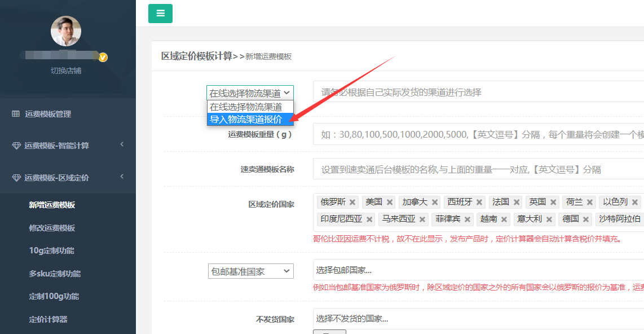This screenshot has width=644, height=334.
Task: Select 新增运费模板 submenu item
Action: [x=52, y=205]
